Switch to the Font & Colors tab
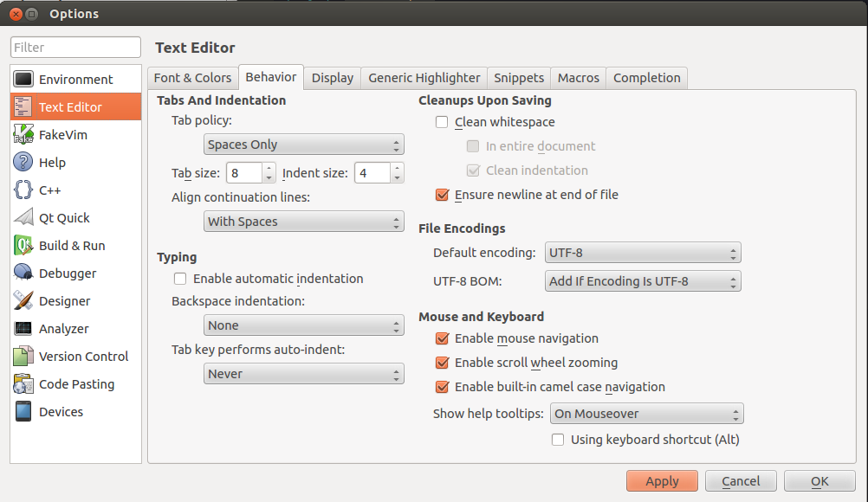 coord(192,78)
